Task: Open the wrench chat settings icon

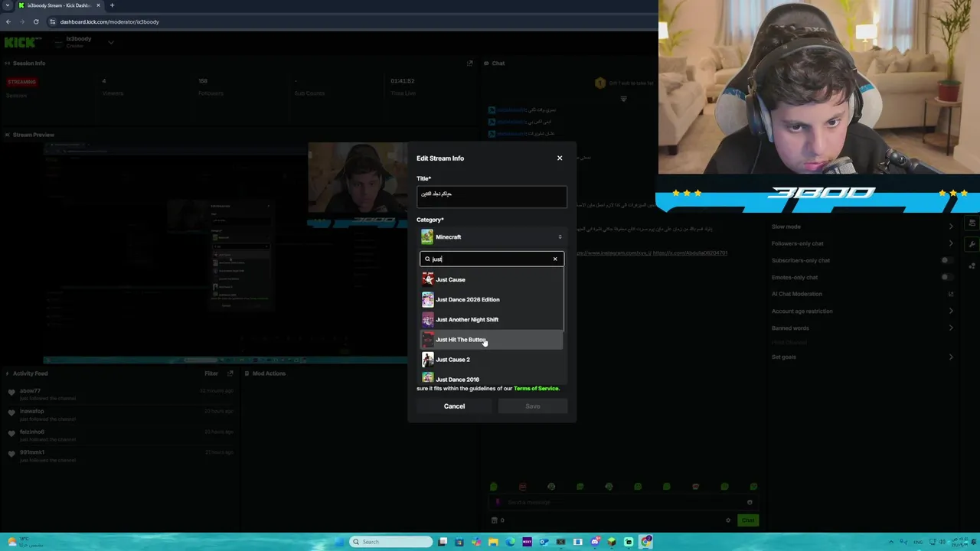Action: point(972,244)
